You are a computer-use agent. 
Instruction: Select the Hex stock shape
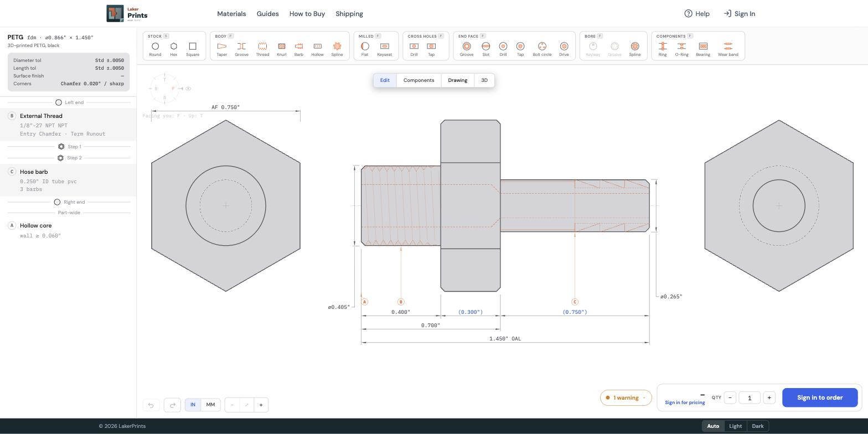(174, 49)
